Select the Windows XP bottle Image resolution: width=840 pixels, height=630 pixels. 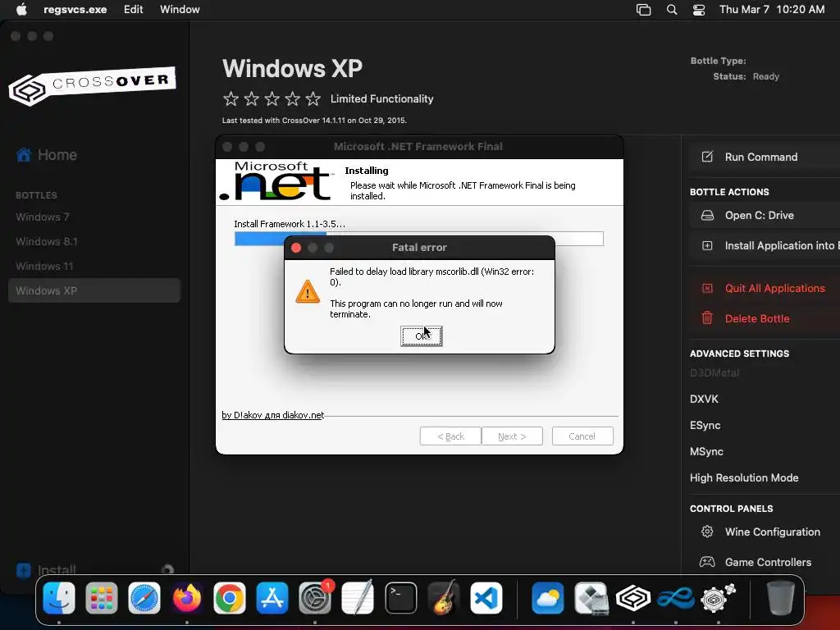[94, 291]
